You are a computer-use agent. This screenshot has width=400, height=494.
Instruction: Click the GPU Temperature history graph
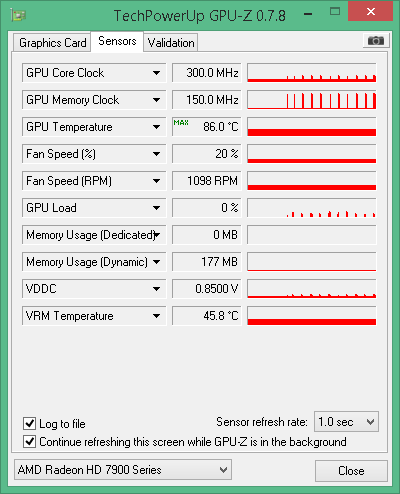point(312,127)
